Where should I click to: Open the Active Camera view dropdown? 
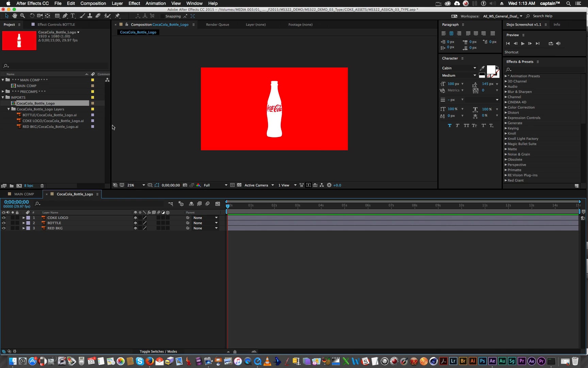[259, 185]
